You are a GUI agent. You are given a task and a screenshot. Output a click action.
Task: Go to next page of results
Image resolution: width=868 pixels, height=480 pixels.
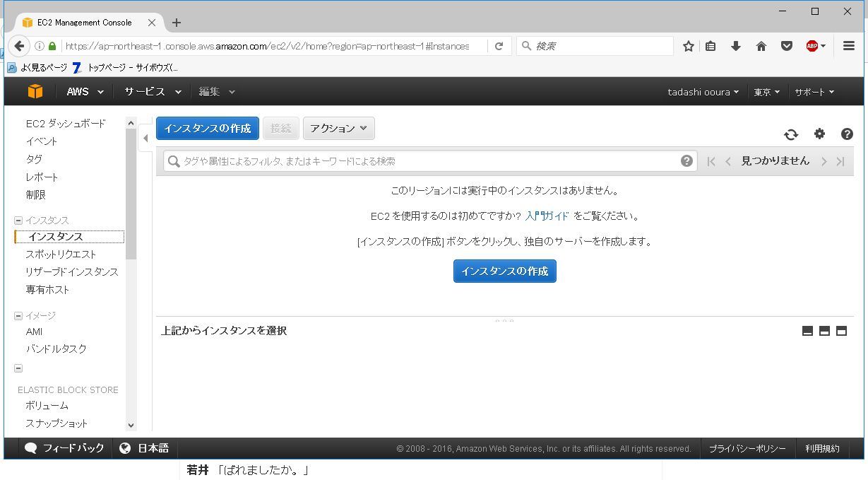[x=824, y=161]
